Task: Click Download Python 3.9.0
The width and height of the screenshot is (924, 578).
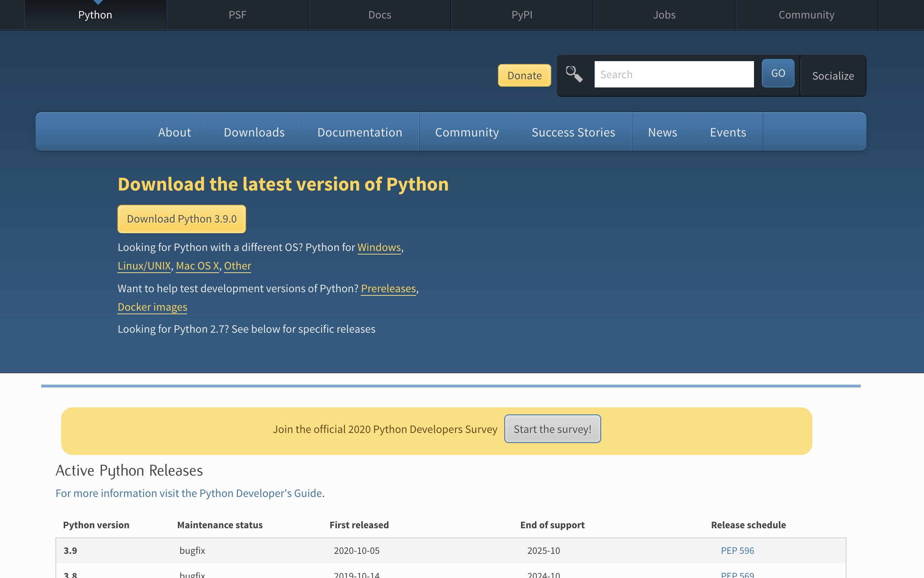Action: 182,219
